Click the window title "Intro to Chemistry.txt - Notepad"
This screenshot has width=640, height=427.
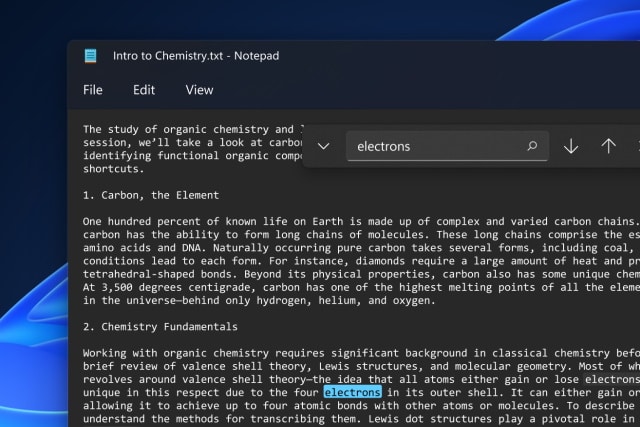coord(195,56)
